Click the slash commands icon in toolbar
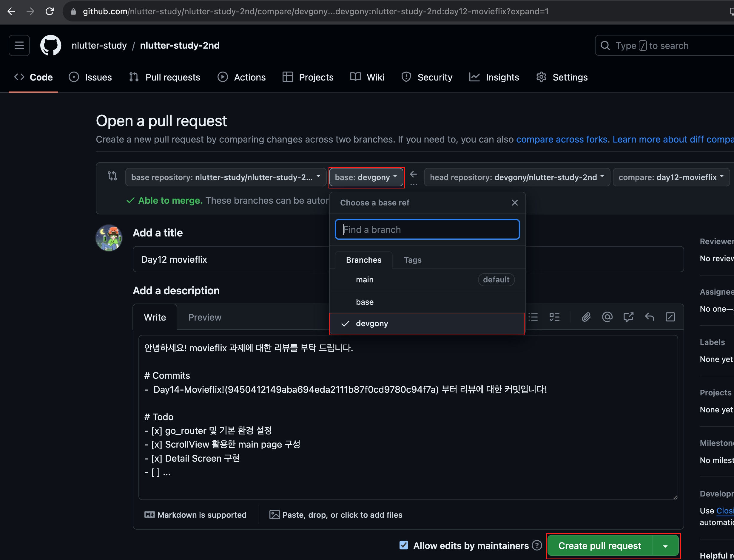Screen dimensions: 734x560 670,317
